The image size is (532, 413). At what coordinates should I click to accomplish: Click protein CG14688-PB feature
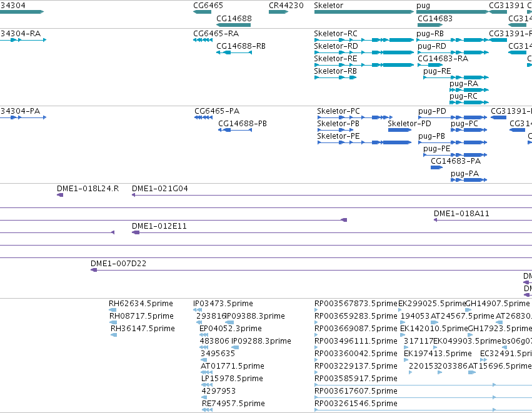coord(235,130)
